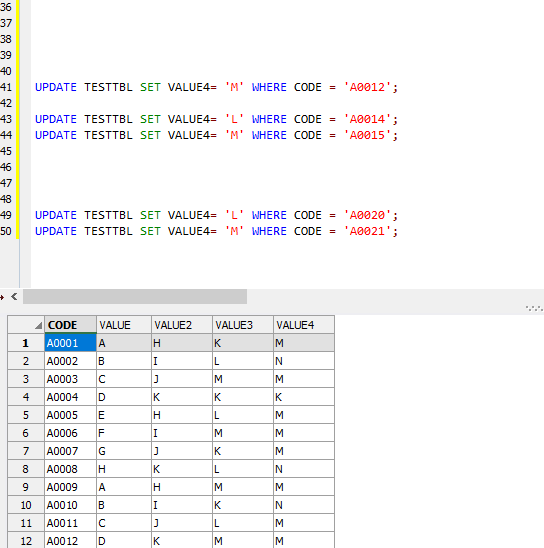Select row header 4 in the grid

(x=26, y=397)
